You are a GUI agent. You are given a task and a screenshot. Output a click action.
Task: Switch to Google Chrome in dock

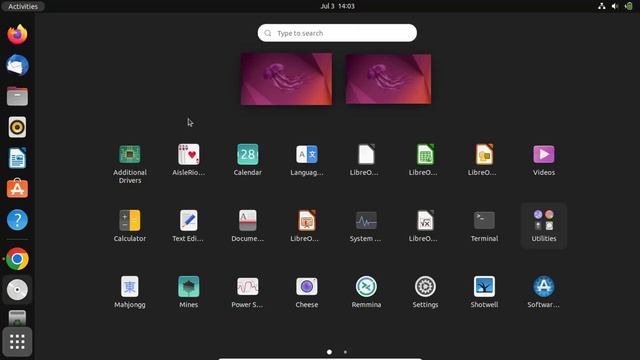17,259
